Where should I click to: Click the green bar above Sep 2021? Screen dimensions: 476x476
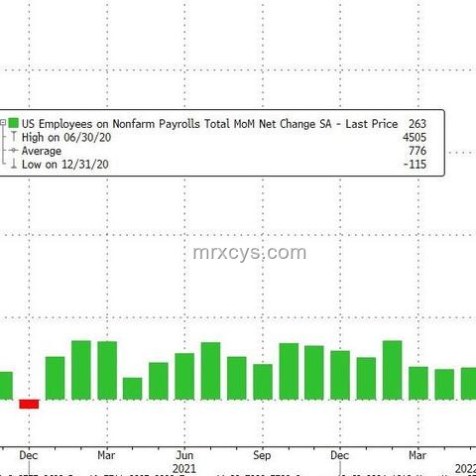pos(263,382)
